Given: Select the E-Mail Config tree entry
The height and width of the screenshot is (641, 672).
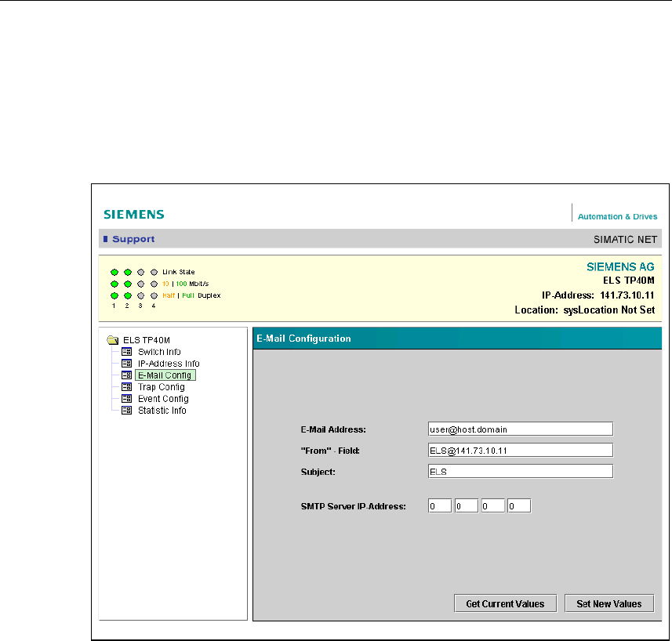Looking at the screenshot, I should click(165, 375).
